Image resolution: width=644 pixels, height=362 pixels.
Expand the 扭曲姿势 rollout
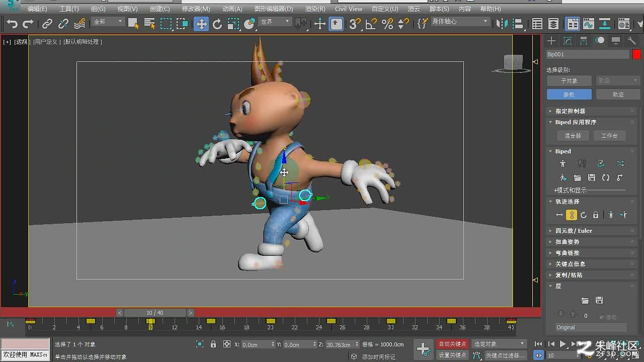click(593, 242)
